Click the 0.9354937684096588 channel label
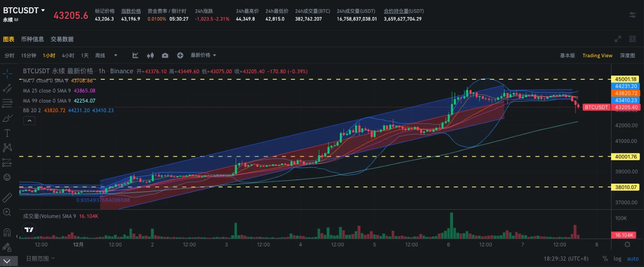This screenshot has width=644, height=267. (103, 200)
